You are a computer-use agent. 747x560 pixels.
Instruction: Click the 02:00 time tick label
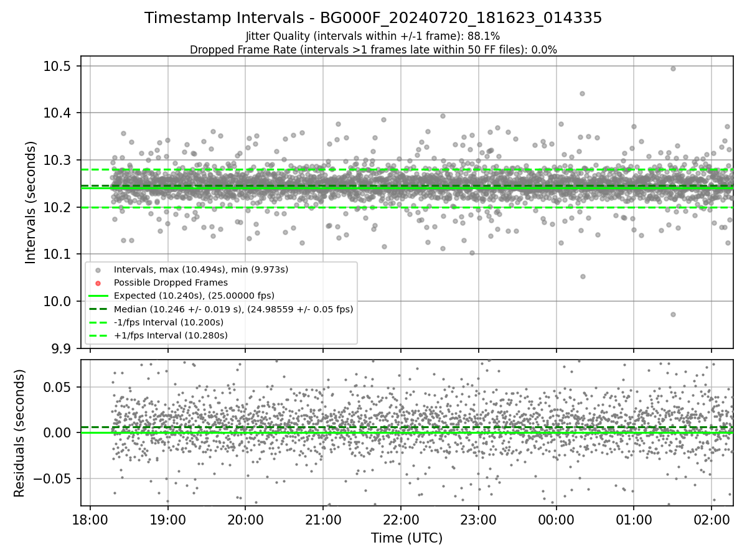[x=712, y=519]
